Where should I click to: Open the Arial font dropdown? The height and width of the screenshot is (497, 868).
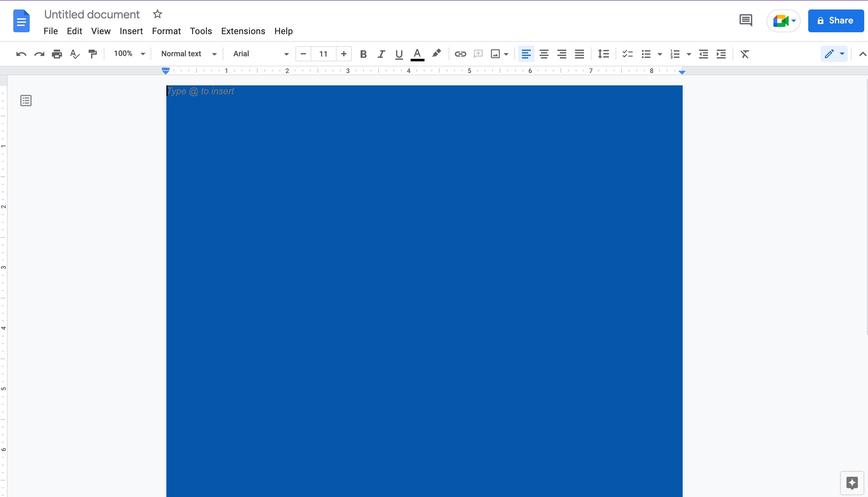click(261, 54)
